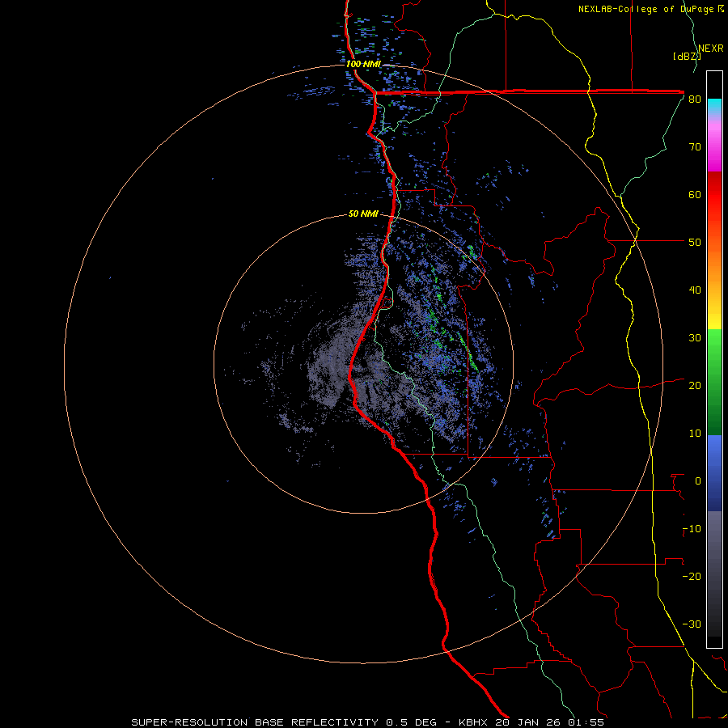Click the 0 value on the dBZ scale

point(698,481)
